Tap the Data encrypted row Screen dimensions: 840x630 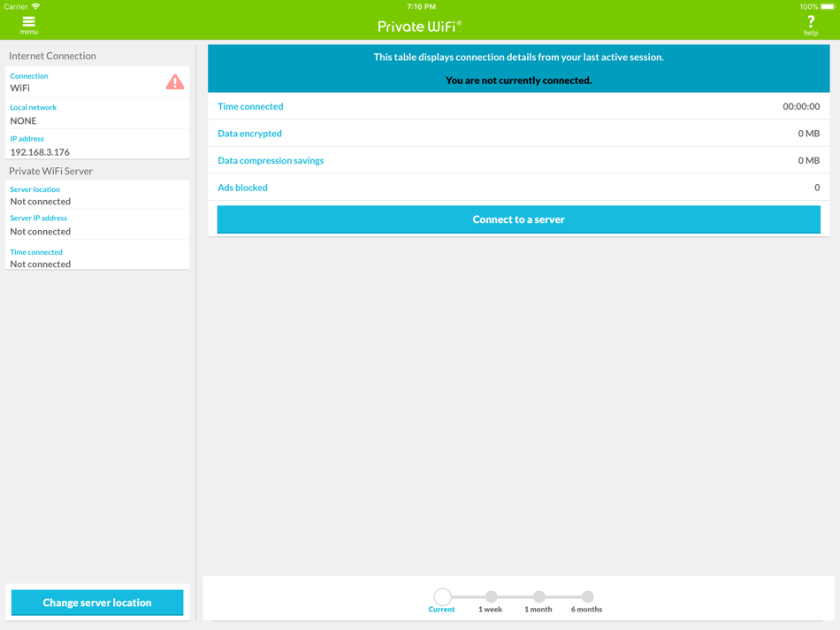click(x=518, y=133)
